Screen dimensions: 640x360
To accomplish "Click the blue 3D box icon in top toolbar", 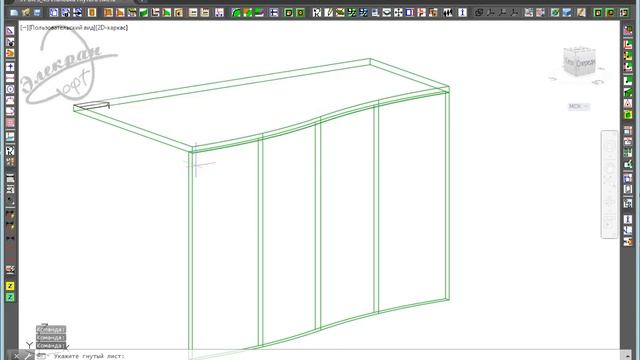I will [567, 13].
